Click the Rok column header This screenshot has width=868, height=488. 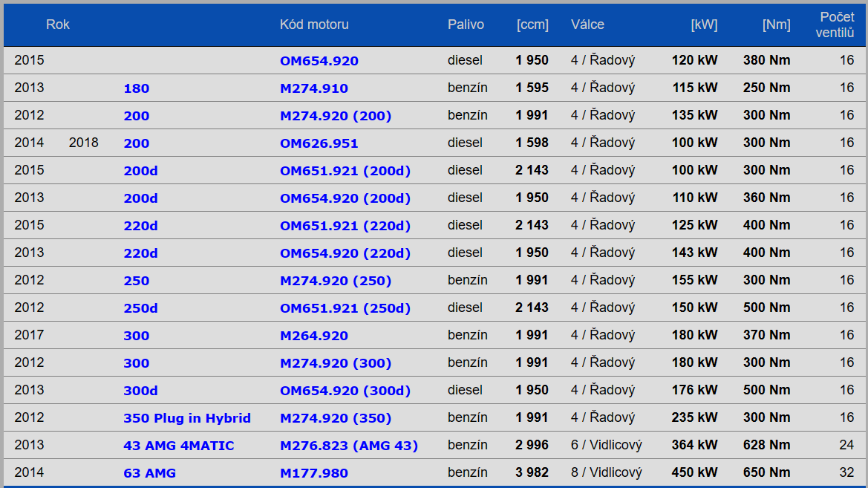click(58, 25)
